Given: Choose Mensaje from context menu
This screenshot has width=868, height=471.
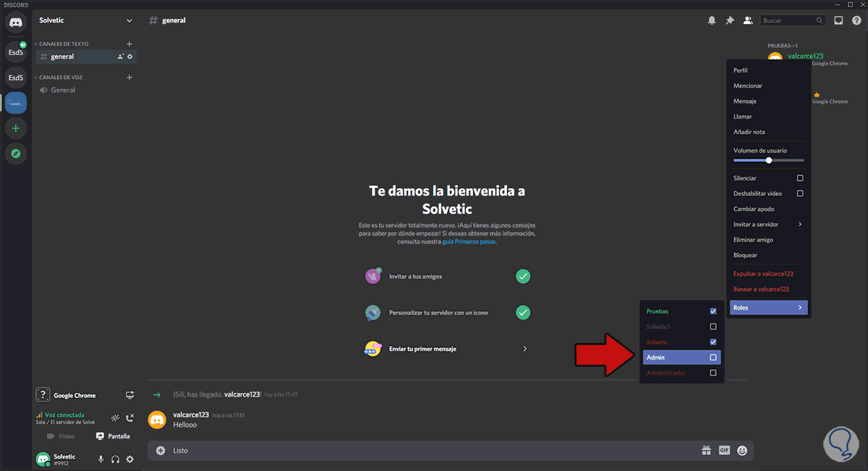Looking at the screenshot, I should pos(768,101).
